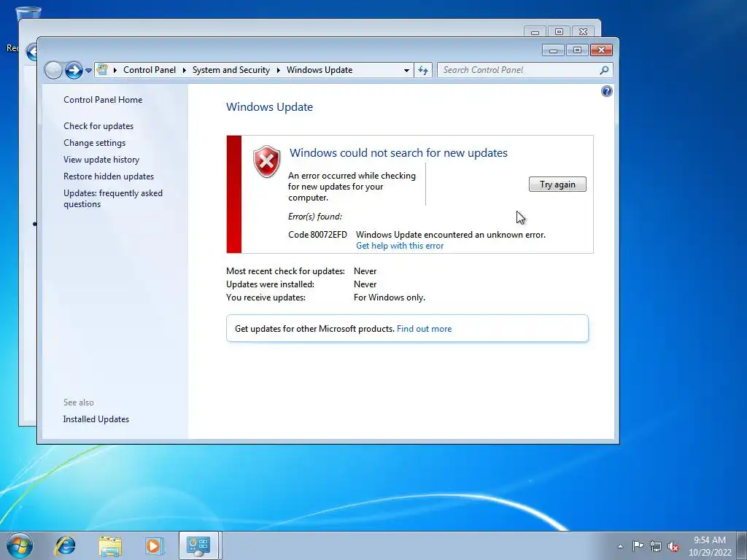Click the muted volume tray icon
The width and height of the screenshot is (747, 560).
(673, 546)
